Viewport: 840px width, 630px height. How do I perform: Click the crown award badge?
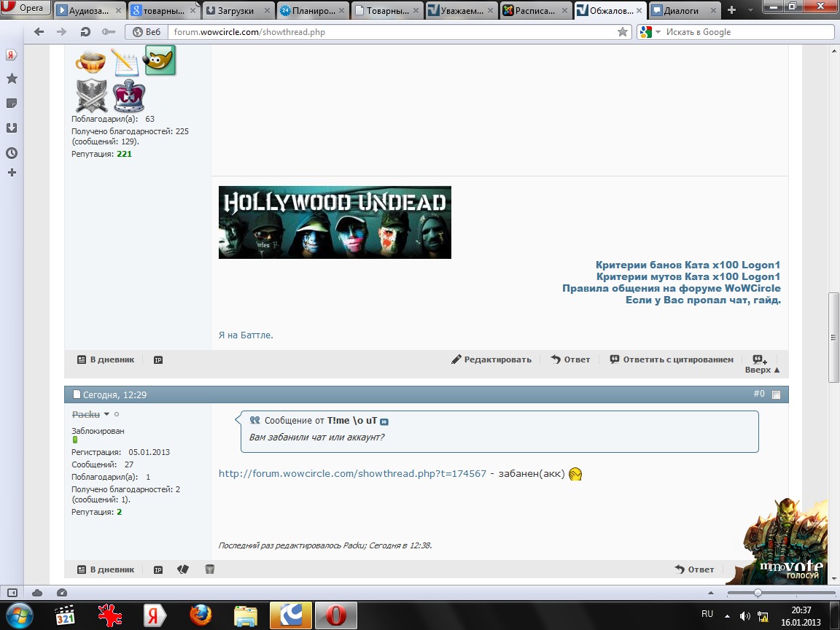128,96
